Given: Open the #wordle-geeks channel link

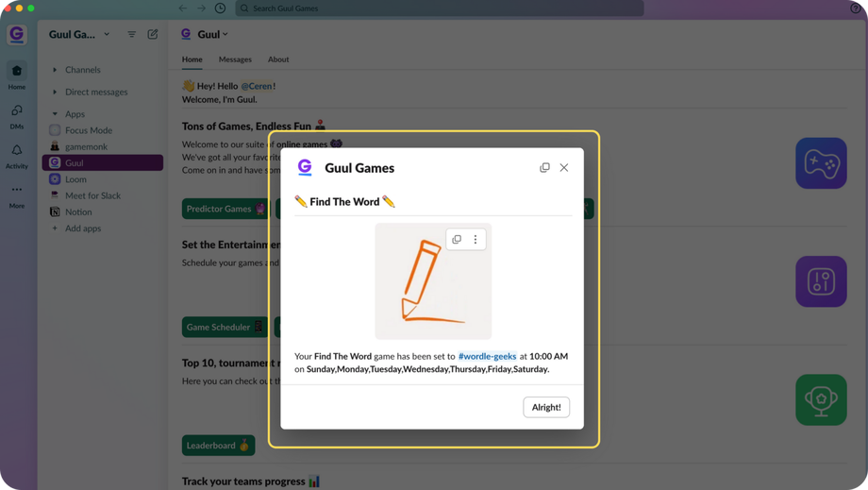Looking at the screenshot, I should (x=487, y=356).
